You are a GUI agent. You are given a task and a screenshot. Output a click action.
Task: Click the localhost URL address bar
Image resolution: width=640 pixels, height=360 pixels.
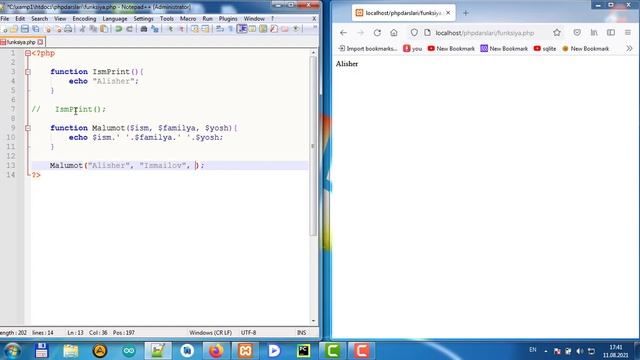(x=484, y=33)
